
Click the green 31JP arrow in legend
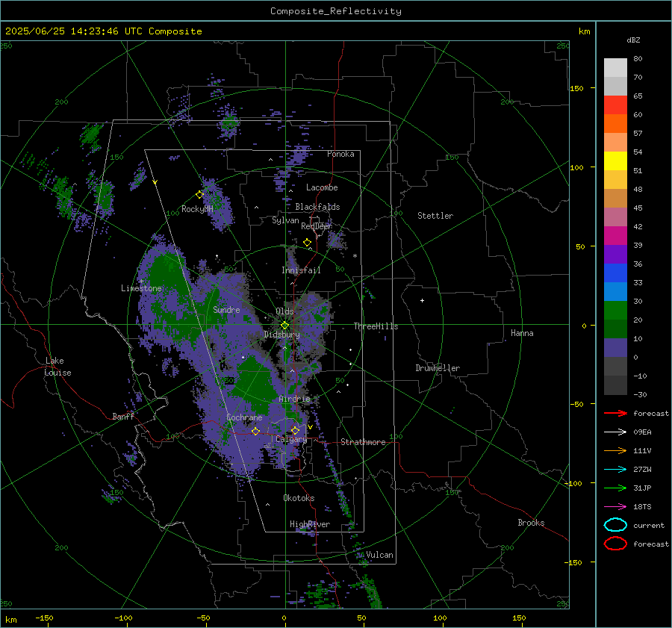pos(615,488)
